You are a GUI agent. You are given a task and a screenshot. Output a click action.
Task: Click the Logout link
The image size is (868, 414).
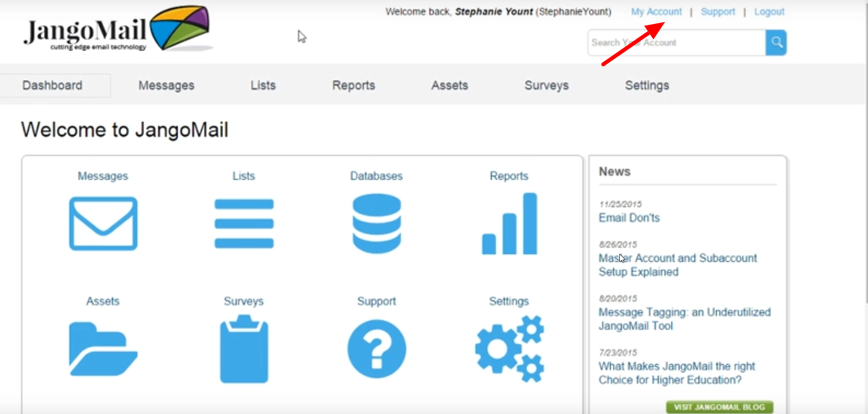point(769,12)
